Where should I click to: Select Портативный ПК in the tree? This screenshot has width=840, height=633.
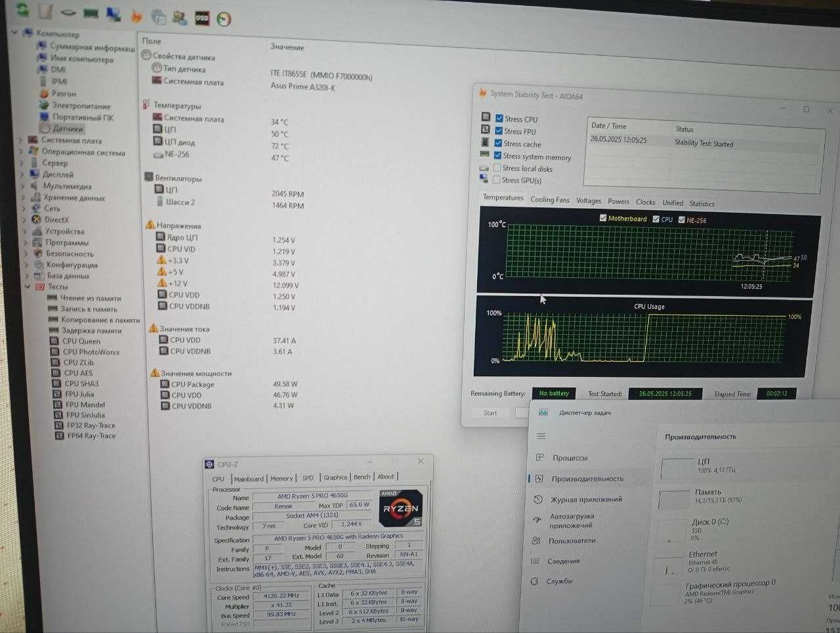click(x=83, y=117)
